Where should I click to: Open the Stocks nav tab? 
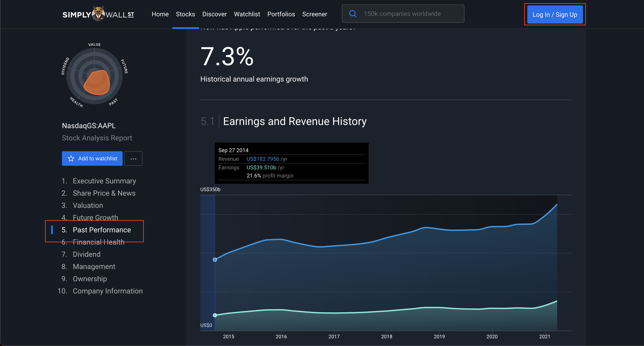click(x=185, y=14)
